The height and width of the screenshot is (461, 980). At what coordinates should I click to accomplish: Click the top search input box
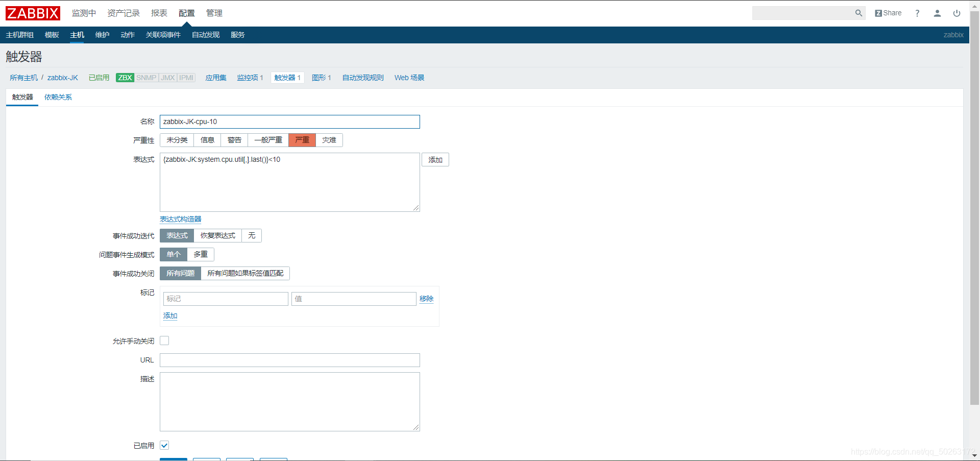803,13
